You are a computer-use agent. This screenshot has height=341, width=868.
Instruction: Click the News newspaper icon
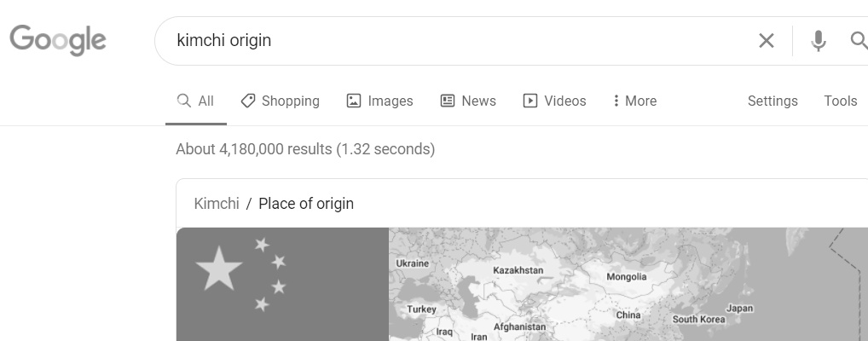pos(448,101)
